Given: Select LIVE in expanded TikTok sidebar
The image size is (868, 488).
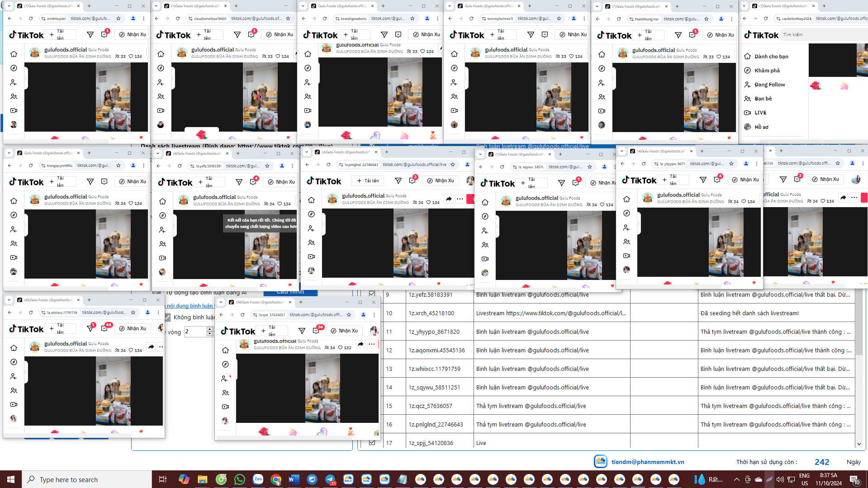Looking at the screenshot, I should 760,113.
